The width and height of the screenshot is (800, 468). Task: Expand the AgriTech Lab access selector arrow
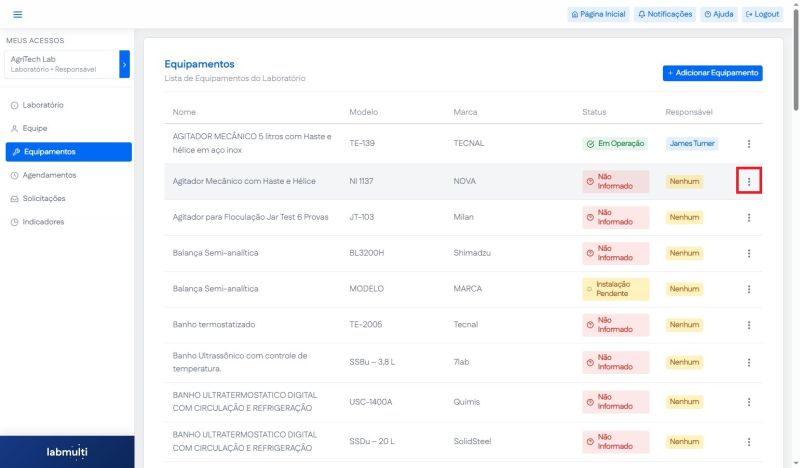click(x=124, y=64)
